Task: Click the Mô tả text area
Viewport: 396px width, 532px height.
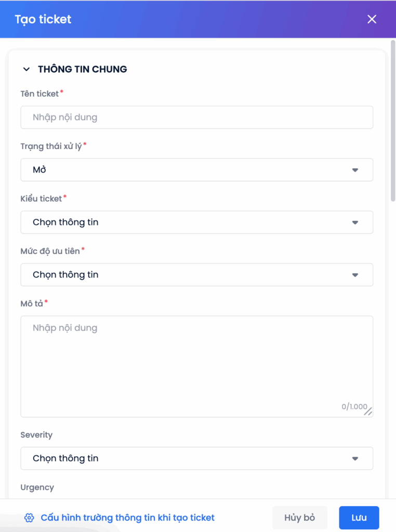Action: (196, 364)
